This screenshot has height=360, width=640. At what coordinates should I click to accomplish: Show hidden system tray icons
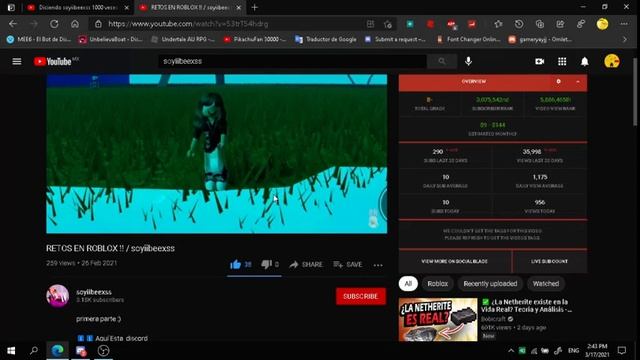point(511,351)
